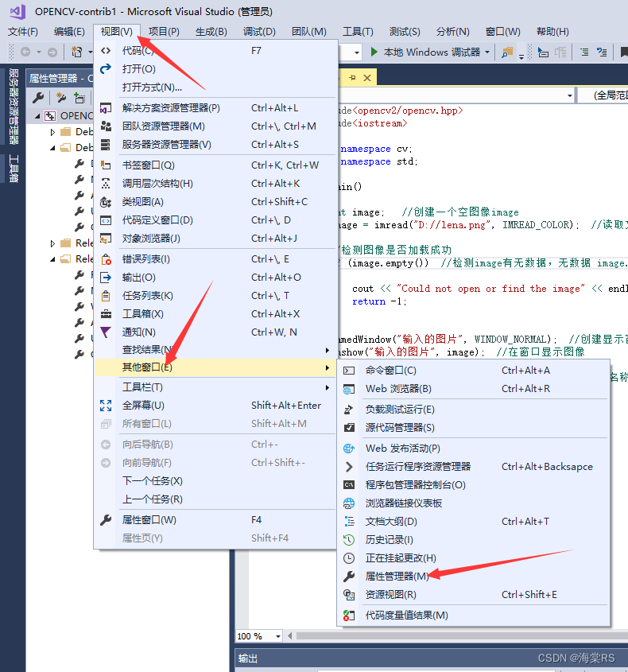Click the Full Screen (全屏幕) icon
The height and width of the screenshot is (672, 628).
coord(106,406)
